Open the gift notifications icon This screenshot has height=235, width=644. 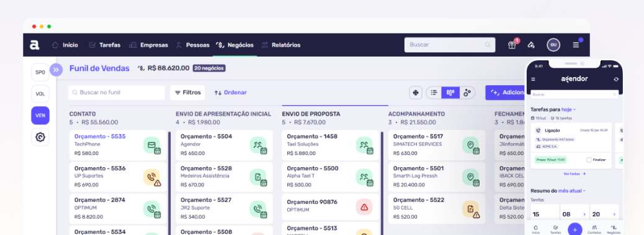512,45
